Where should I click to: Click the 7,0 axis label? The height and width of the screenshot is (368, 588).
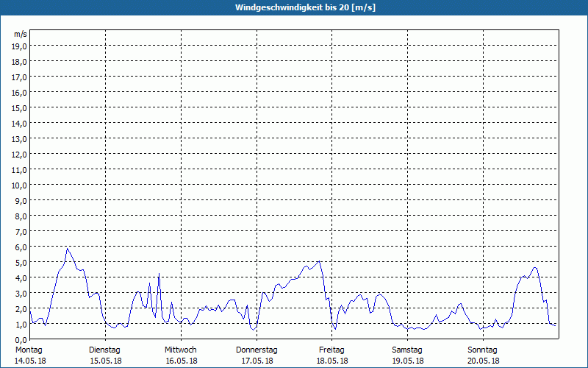(x=21, y=232)
